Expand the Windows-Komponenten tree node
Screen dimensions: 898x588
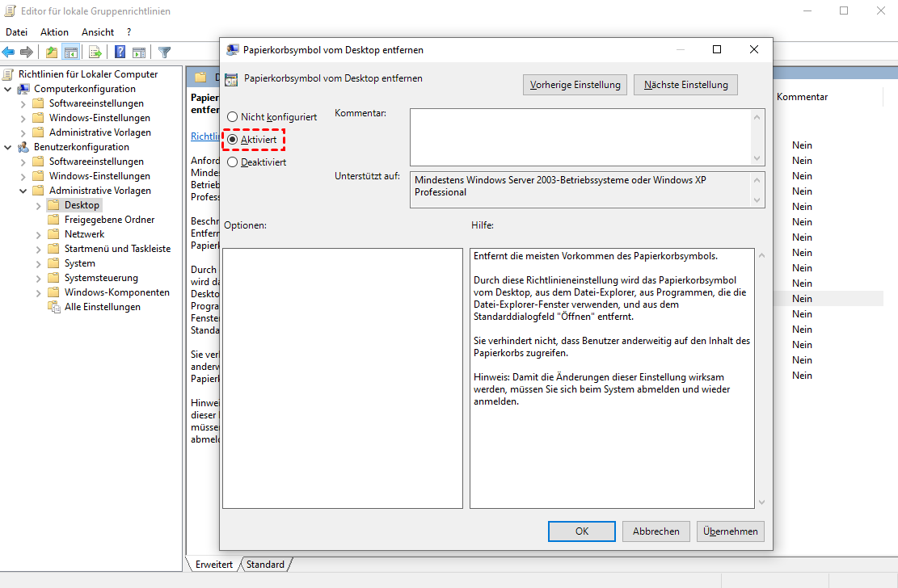tap(38, 292)
